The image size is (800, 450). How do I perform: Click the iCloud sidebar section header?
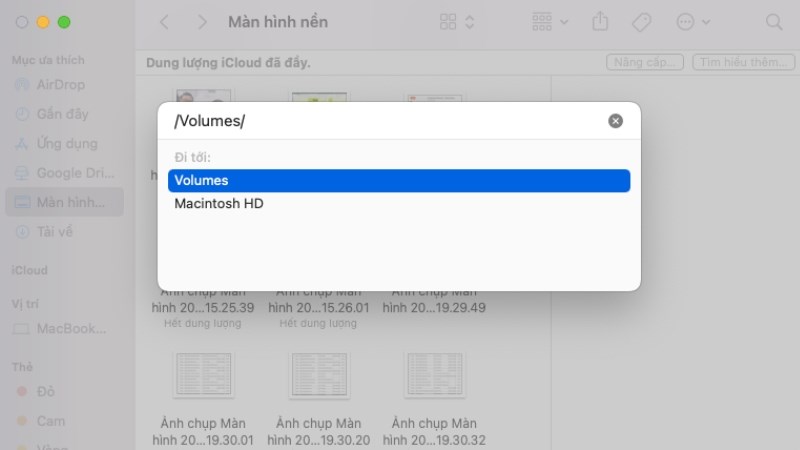coord(30,270)
